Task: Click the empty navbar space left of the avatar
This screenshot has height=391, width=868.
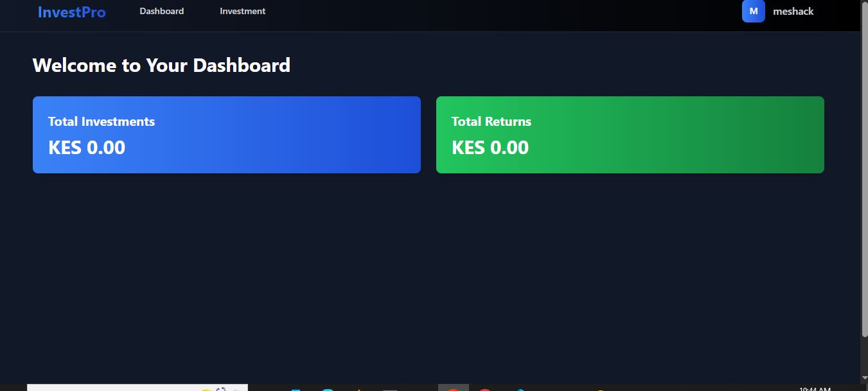Action: [514, 13]
